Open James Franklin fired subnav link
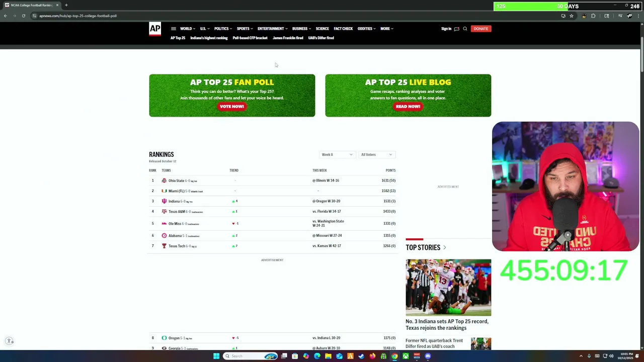 click(288, 38)
